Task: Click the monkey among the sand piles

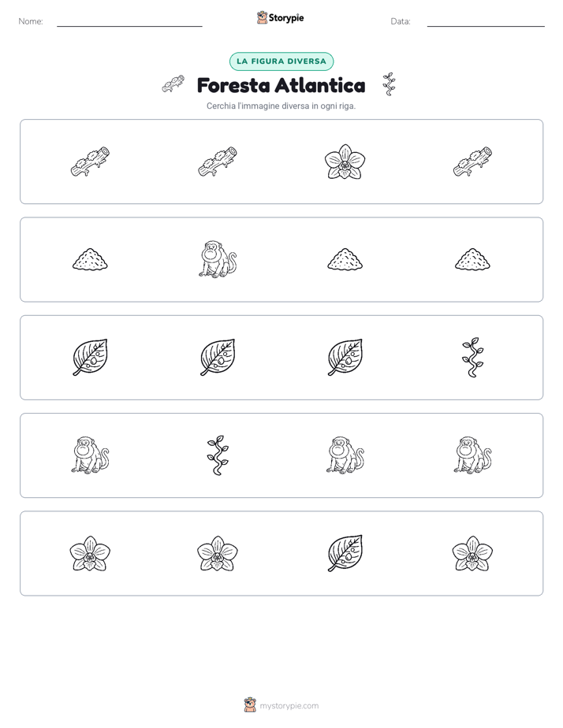Action: click(x=218, y=259)
